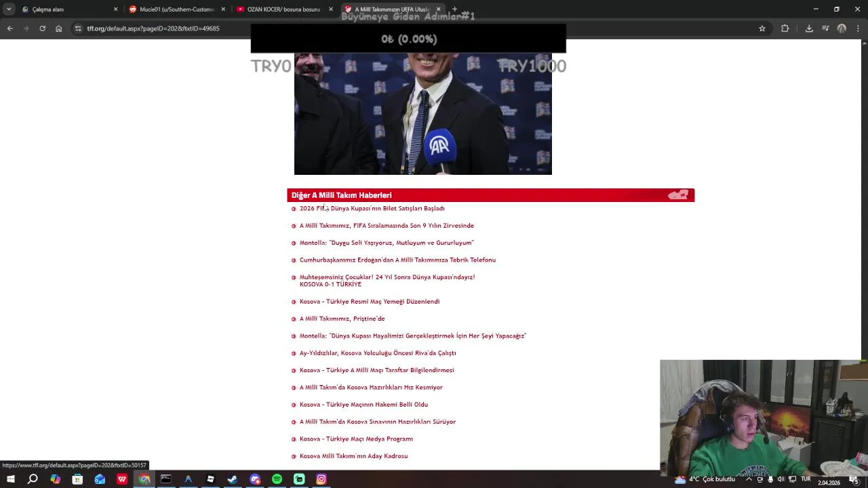The image size is (868, 488).
Task: Open Microsoft Store from the taskbar
Action: click(x=77, y=479)
